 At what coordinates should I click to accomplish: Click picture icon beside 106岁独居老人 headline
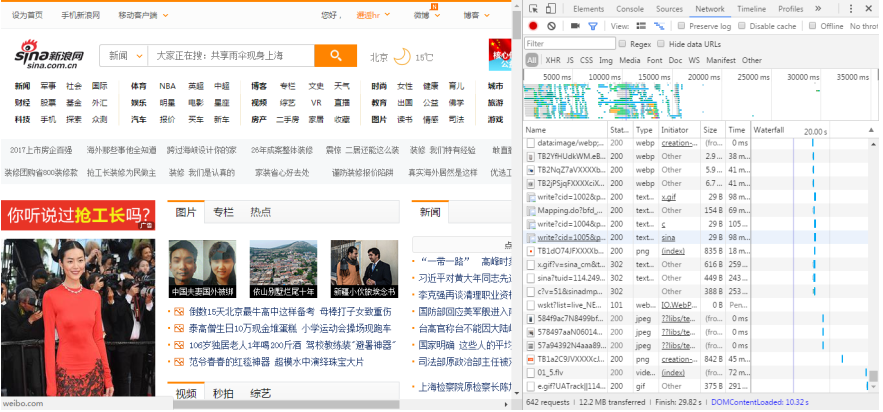179,345
